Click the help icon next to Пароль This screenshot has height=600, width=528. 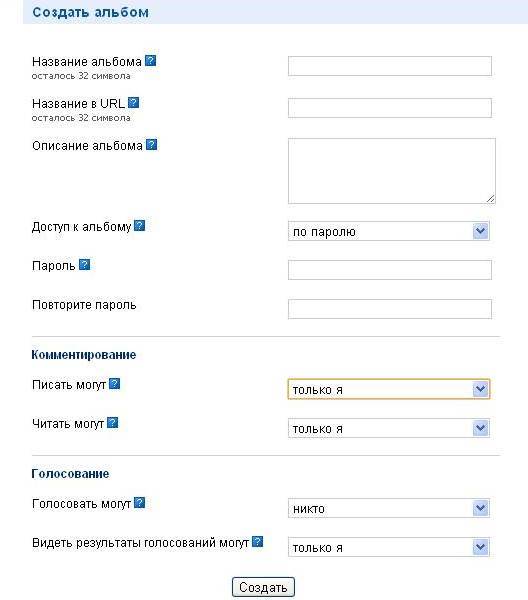85,265
